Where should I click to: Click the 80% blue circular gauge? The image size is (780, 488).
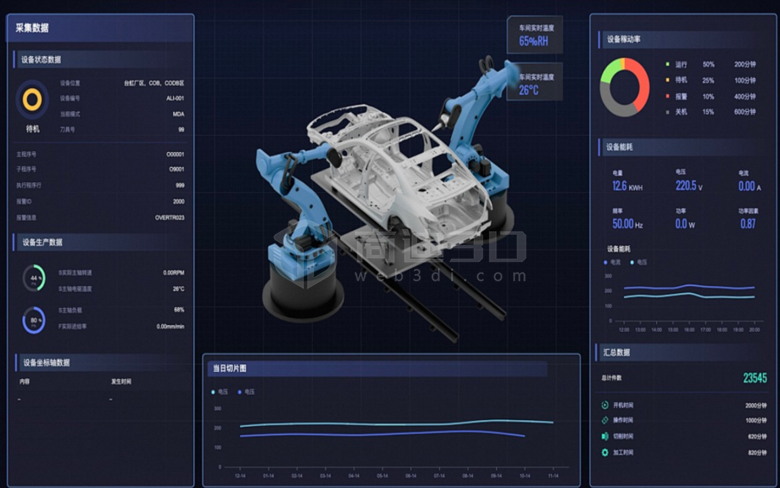[34, 319]
